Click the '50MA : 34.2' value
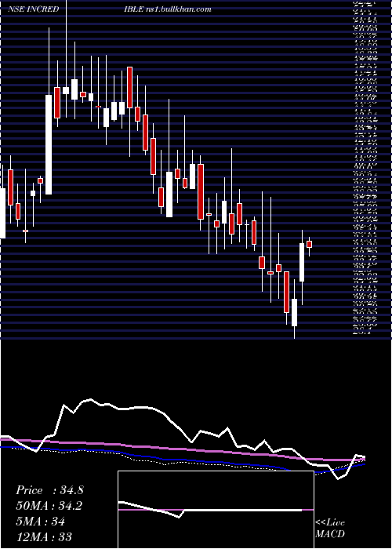The height and width of the screenshot is (549, 392). point(49,506)
